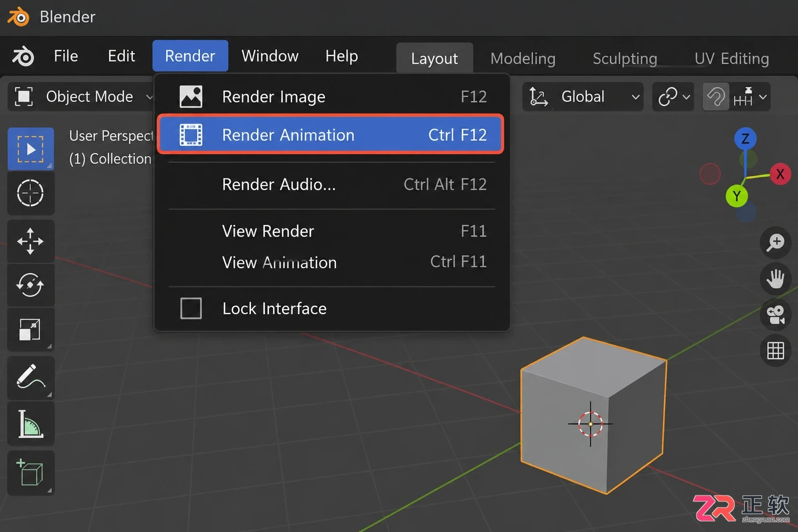Switch orthographic view with the grid icon

(x=775, y=350)
